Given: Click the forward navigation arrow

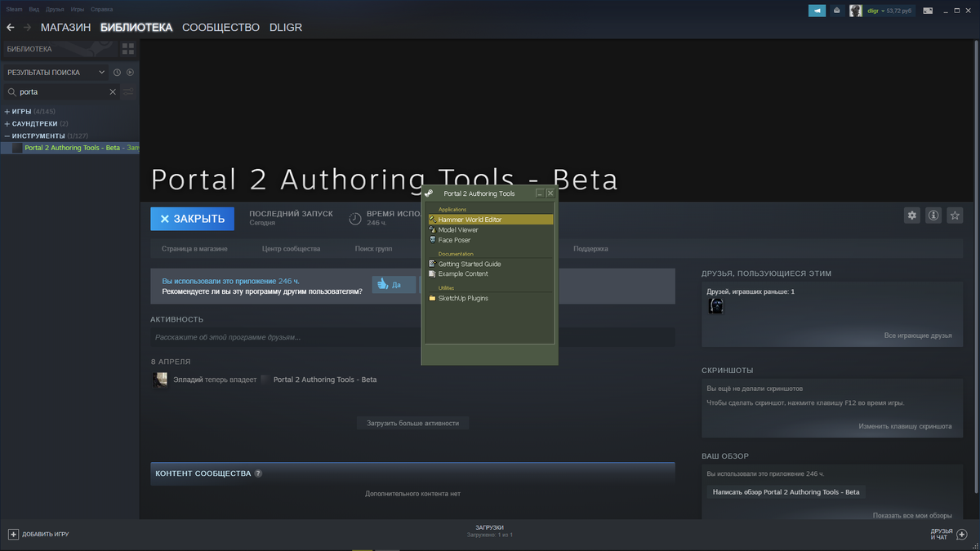Looking at the screenshot, I should [28, 27].
